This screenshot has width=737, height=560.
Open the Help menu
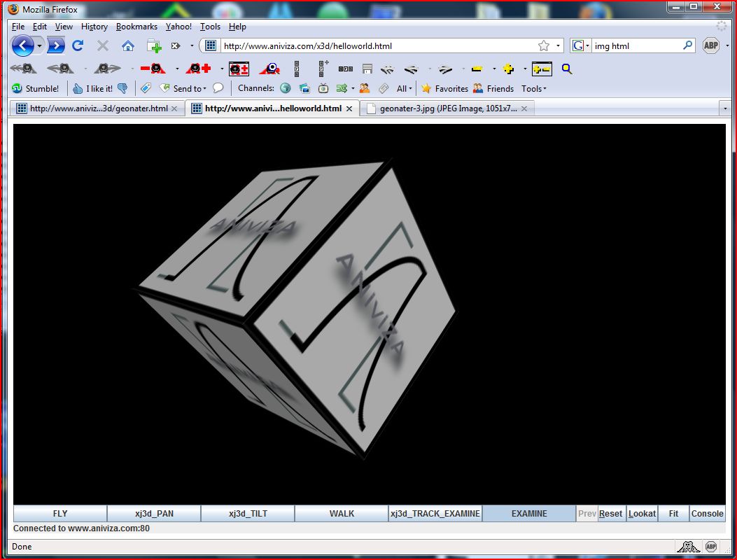(x=237, y=27)
